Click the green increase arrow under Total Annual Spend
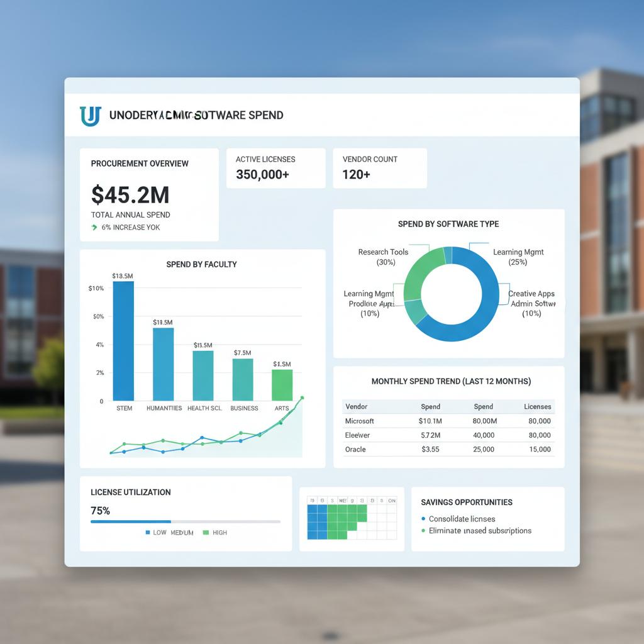The width and height of the screenshot is (644, 644). click(94, 228)
